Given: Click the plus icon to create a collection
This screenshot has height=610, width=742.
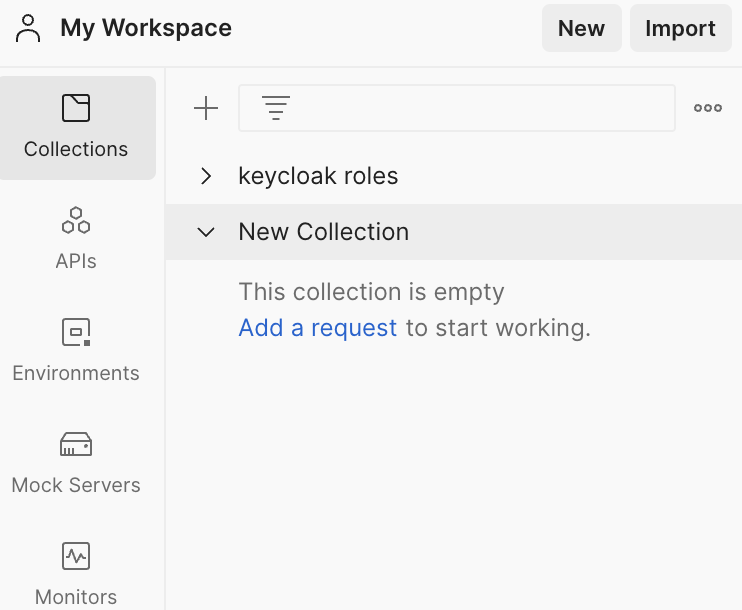Looking at the screenshot, I should pos(206,108).
